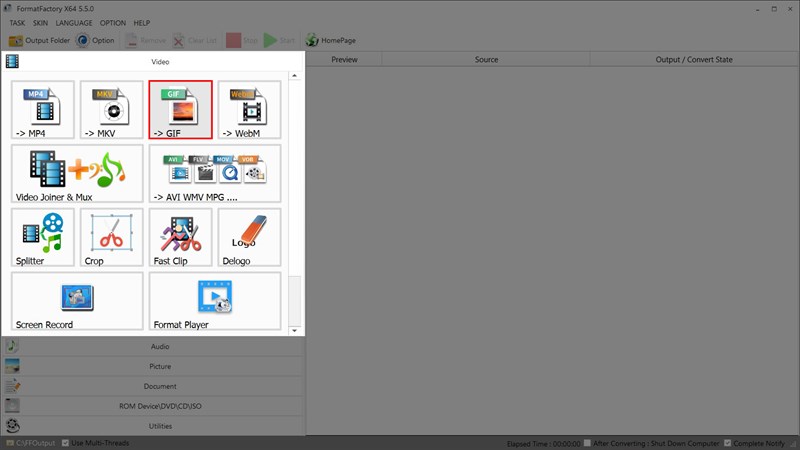Toggle the Use Multi-Threads checkbox
The image size is (800, 450).
66,442
